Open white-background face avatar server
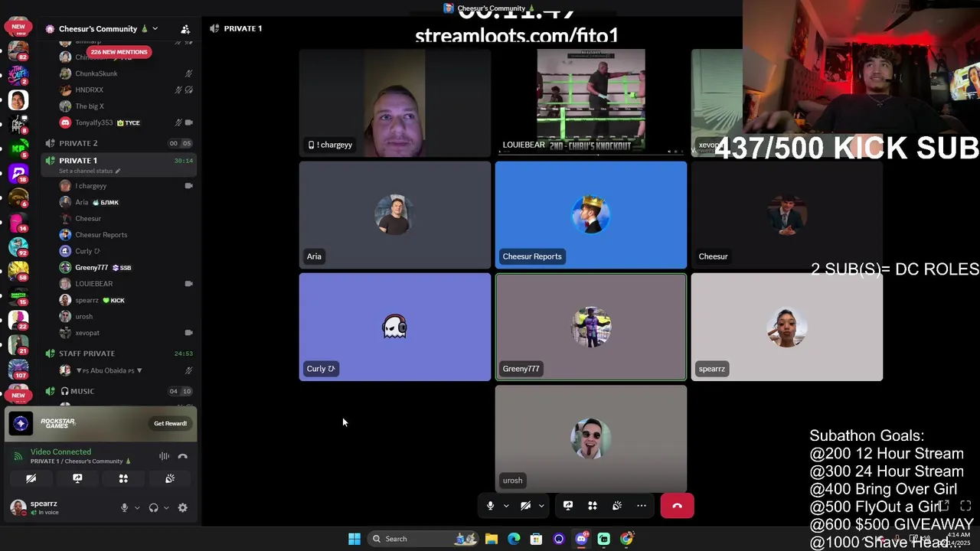Screen dimensions: 980x551 (x=18, y=99)
